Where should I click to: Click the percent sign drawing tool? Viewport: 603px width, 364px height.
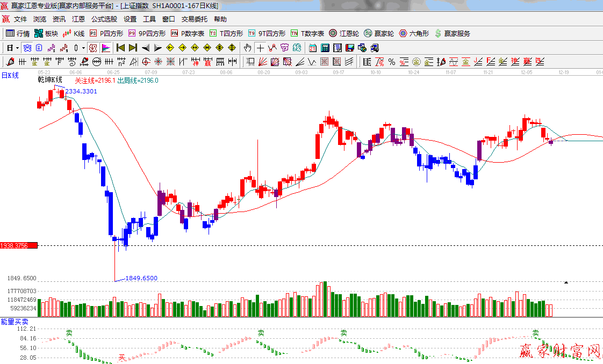pyautogui.click(x=392, y=62)
